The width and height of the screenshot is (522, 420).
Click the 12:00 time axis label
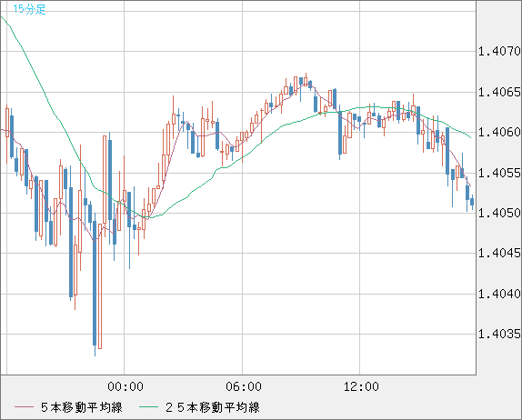(x=361, y=386)
